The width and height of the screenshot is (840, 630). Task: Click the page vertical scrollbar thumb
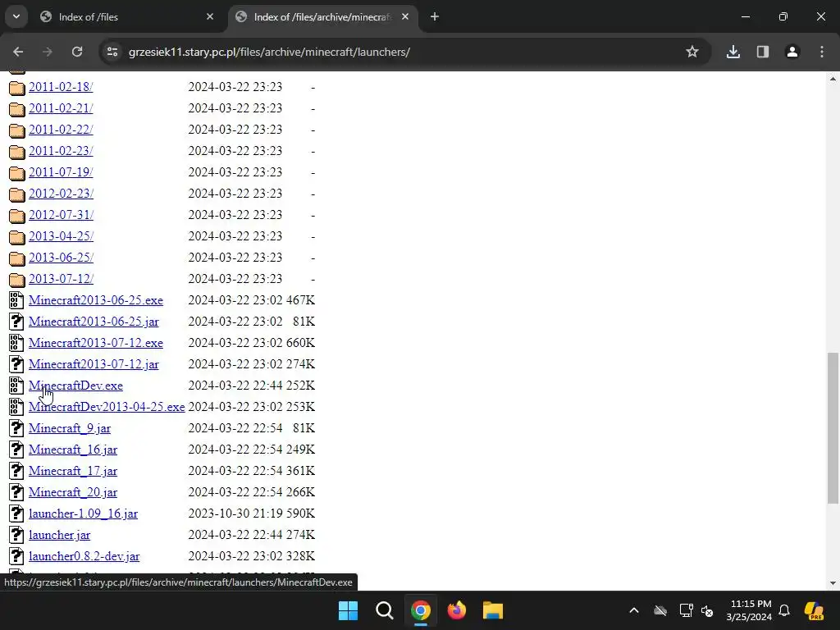(833, 428)
